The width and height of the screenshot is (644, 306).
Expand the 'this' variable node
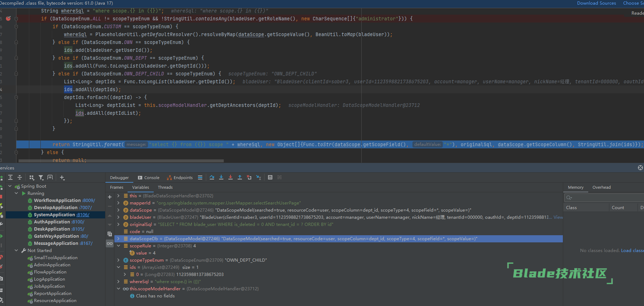(x=118, y=196)
